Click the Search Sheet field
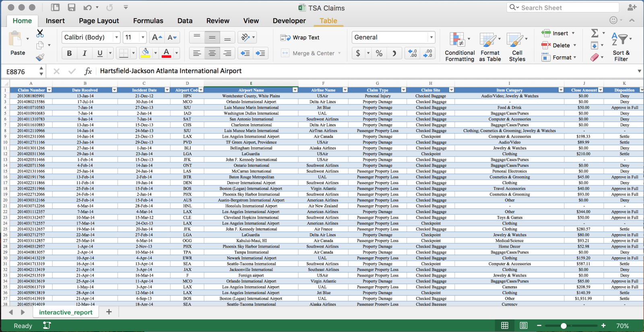 [x=563, y=8]
